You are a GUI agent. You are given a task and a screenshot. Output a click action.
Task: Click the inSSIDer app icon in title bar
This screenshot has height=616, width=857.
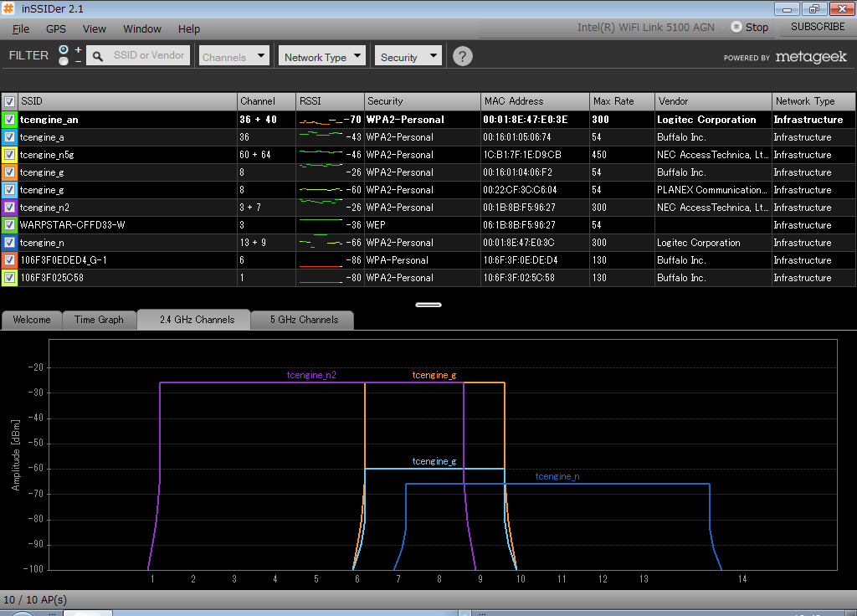(x=8, y=8)
